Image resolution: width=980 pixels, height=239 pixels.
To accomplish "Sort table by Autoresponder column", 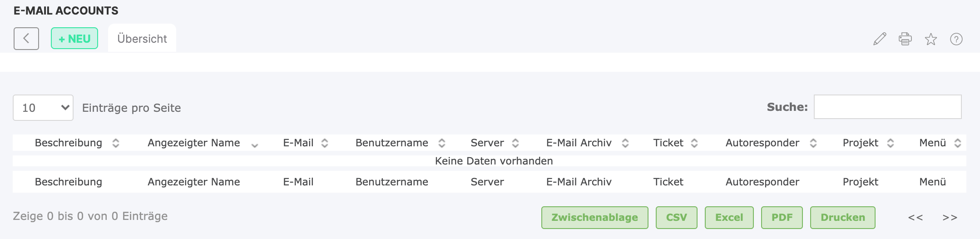I will 813,143.
